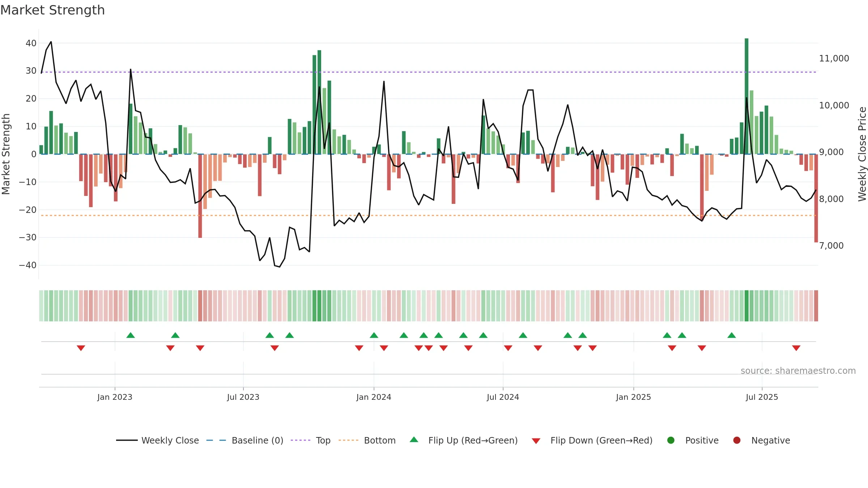This screenshot has height=488, width=868.
Task: Click the first red flip-down triangle before Jan 2023
Action: tap(81, 348)
